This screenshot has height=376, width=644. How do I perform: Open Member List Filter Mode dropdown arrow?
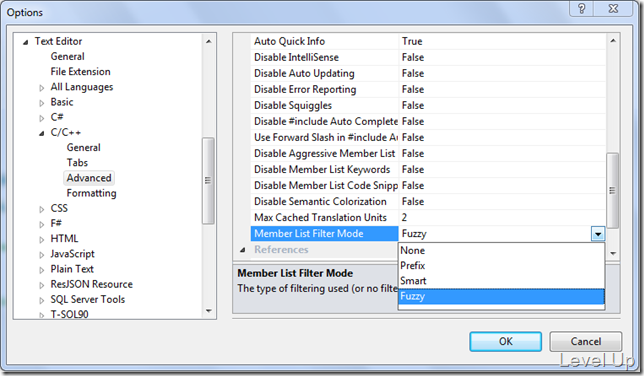[598, 234]
